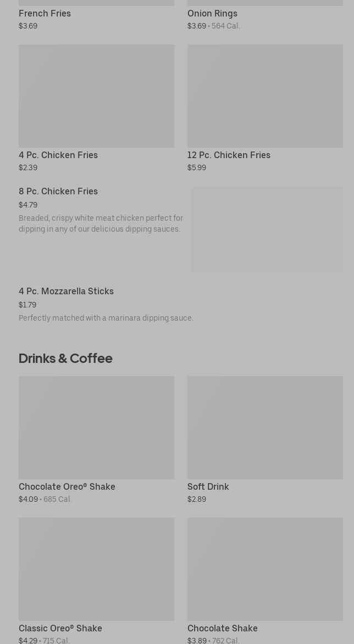
Task: Select the 12 Pc. Chicken Fries title
Action: (x=229, y=155)
